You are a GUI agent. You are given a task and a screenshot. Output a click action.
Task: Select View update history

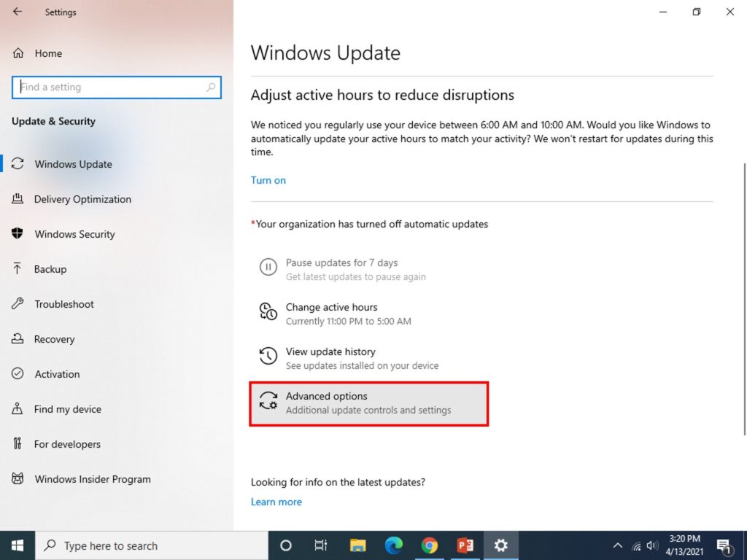point(369,358)
